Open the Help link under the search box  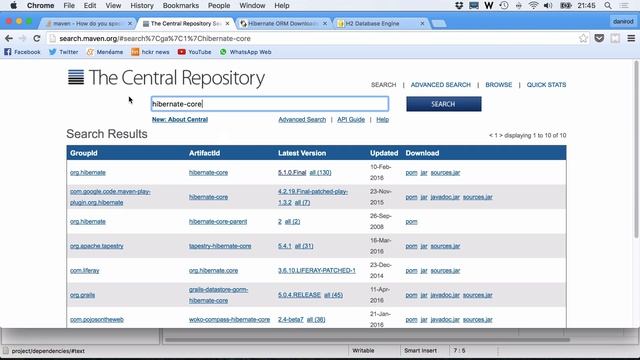[382, 120]
